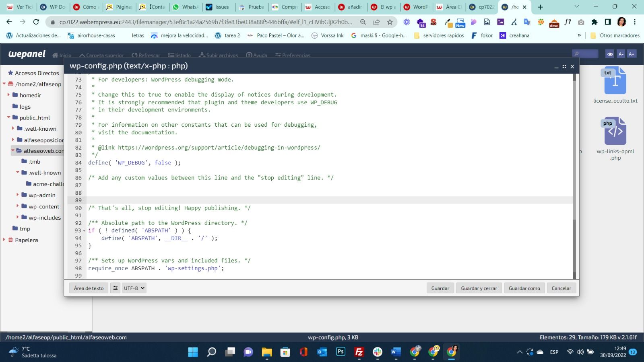Switch to the Prueba browser tab
Image resolution: width=644 pixels, height=362 pixels.
coord(252,7)
